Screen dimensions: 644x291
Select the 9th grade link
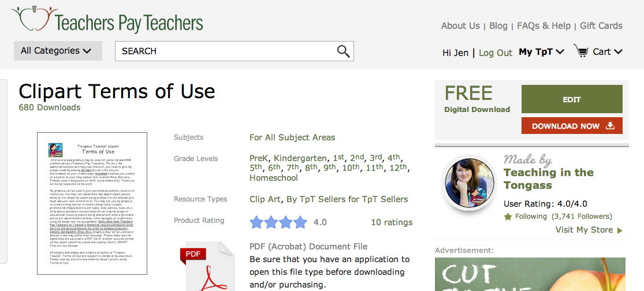[x=330, y=167]
